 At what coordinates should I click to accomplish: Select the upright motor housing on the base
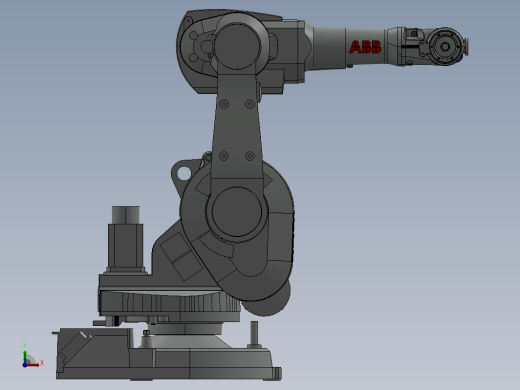126,239
